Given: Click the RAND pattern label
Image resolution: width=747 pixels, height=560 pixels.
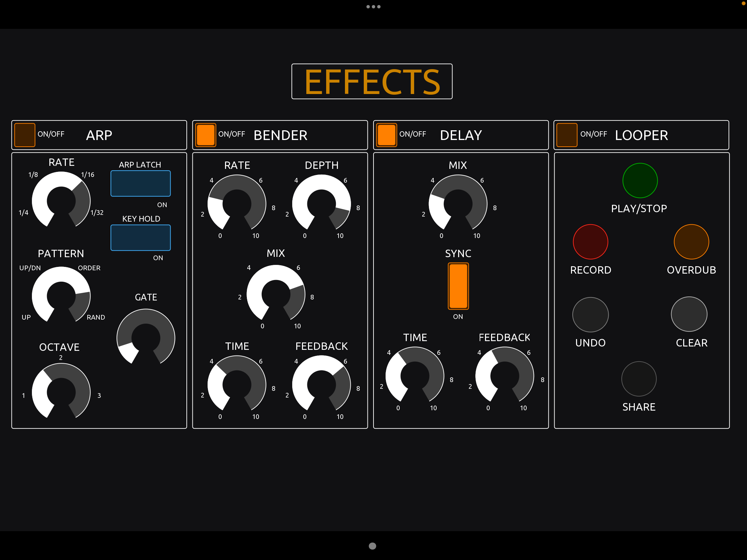Looking at the screenshot, I should 96,317.
